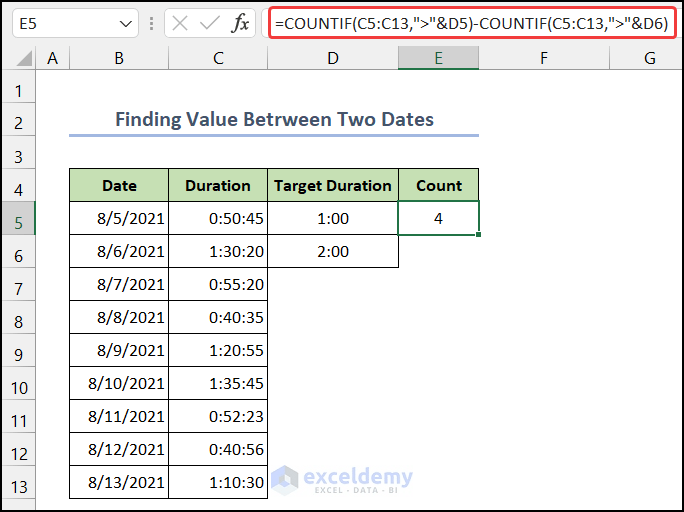This screenshot has height=512, width=684.
Task: Select the cell with date 8/6/2021
Action: click(119, 251)
